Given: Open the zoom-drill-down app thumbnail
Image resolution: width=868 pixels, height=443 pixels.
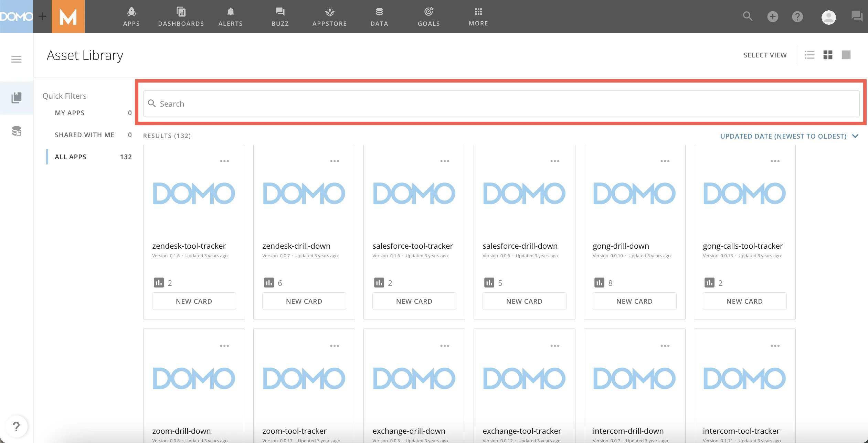Looking at the screenshot, I should click(x=194, y=378).
